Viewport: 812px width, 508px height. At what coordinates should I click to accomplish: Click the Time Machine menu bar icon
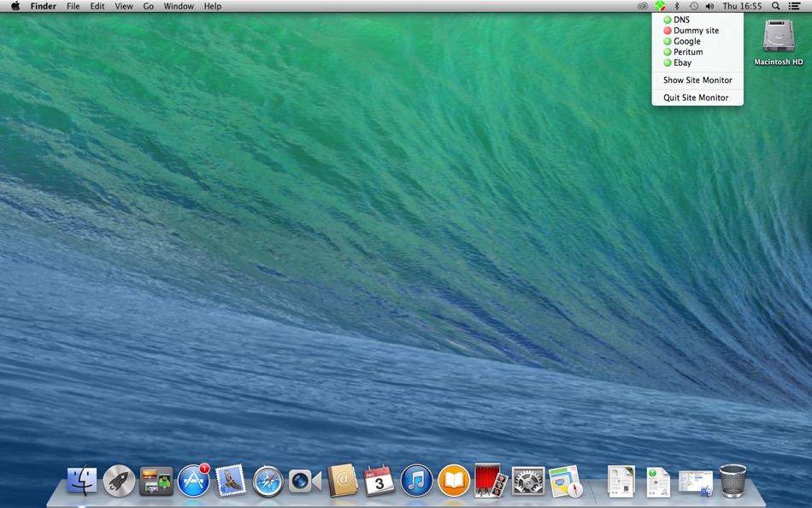click(x=693, y=6)
